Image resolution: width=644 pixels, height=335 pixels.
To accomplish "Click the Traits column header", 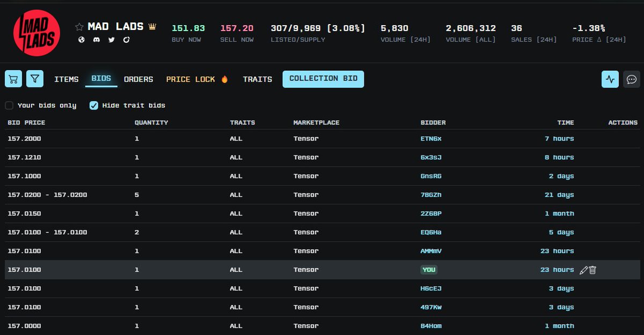I will (243, 123).
